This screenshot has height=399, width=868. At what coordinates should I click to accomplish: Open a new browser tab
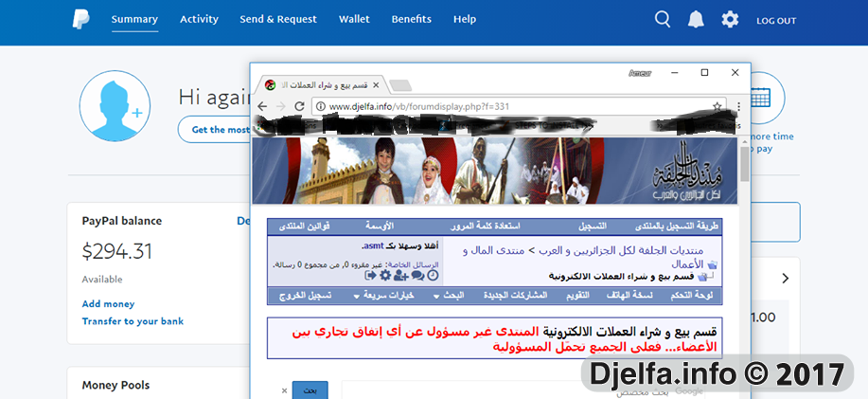point(400,85)
